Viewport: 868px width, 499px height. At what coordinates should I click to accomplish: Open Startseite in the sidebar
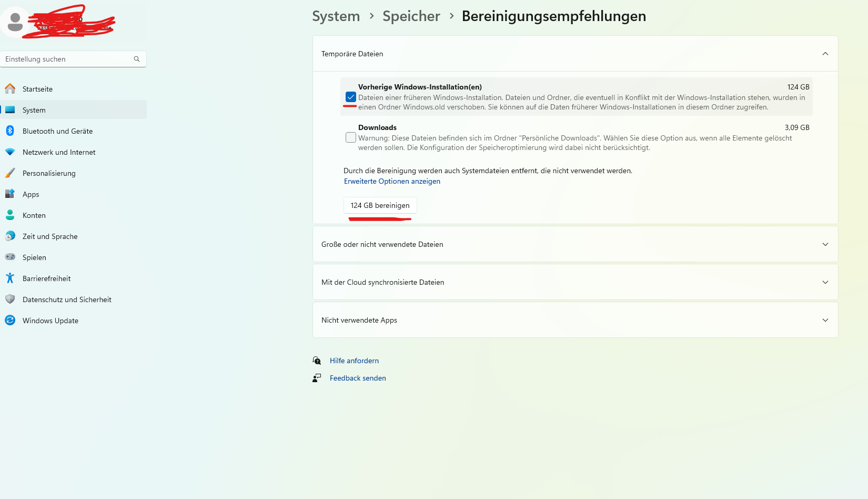[73, 89]
